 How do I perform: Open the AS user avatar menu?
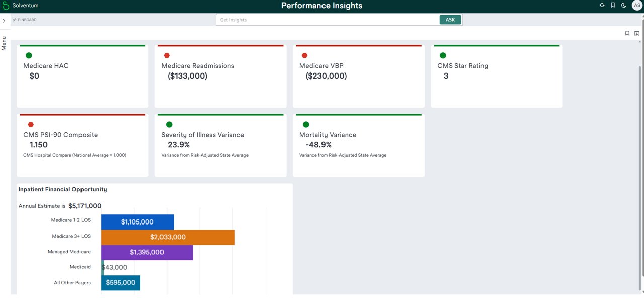click(x=637, y=5)
